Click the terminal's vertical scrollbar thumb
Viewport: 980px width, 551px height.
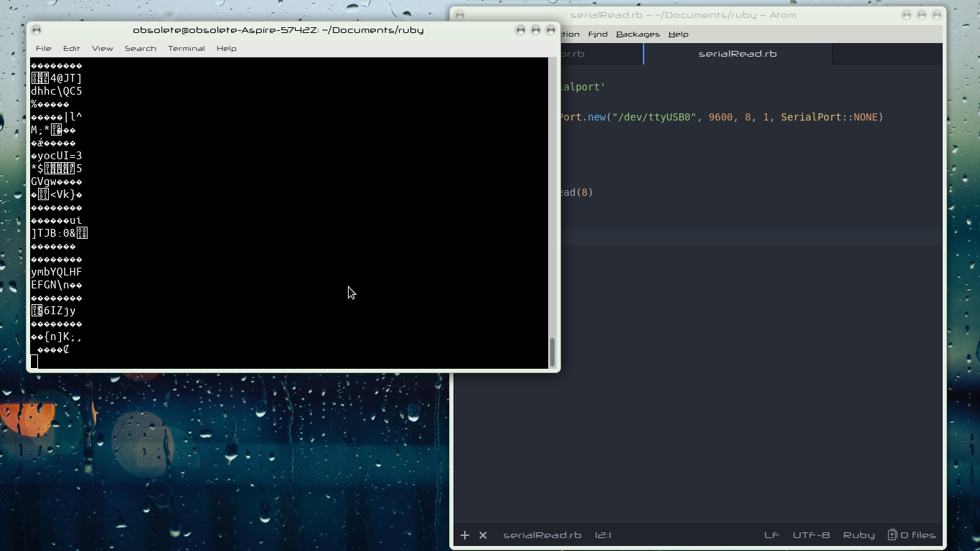552,352
